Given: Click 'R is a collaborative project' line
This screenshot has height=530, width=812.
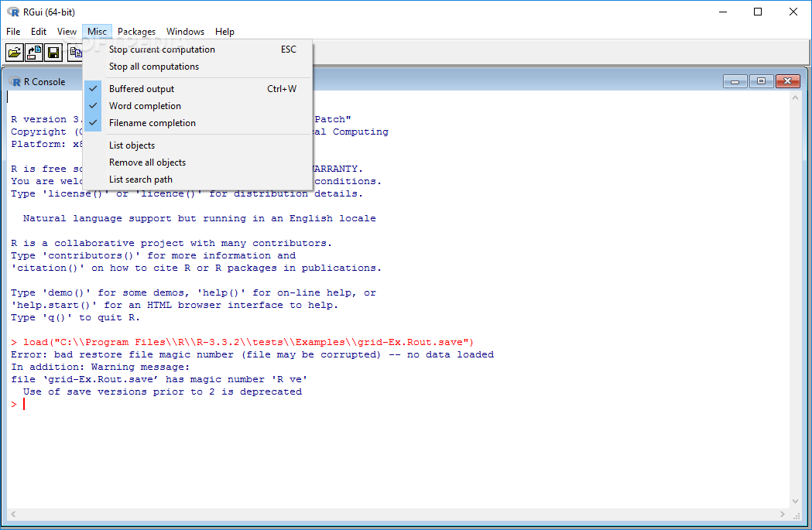Looking at the screenshot, I should tap(171, 243).
